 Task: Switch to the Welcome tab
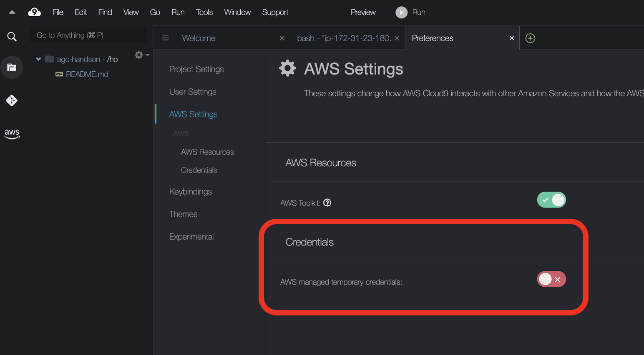[x=199, y=38]
